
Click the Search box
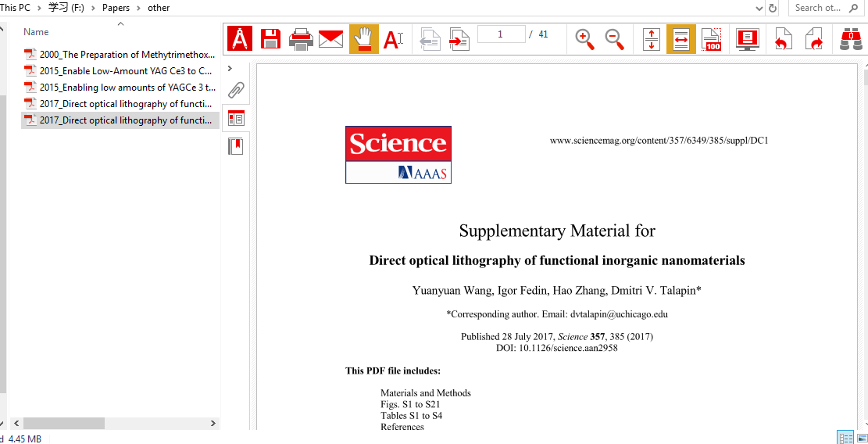click(x=825, y=8)
